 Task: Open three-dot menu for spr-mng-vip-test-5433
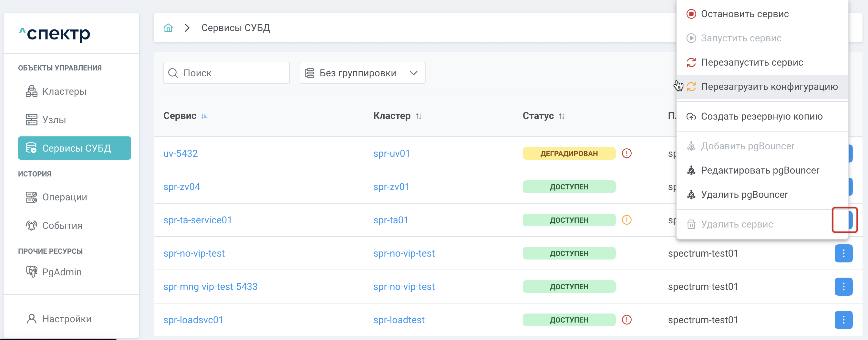[x=843, y=287]
